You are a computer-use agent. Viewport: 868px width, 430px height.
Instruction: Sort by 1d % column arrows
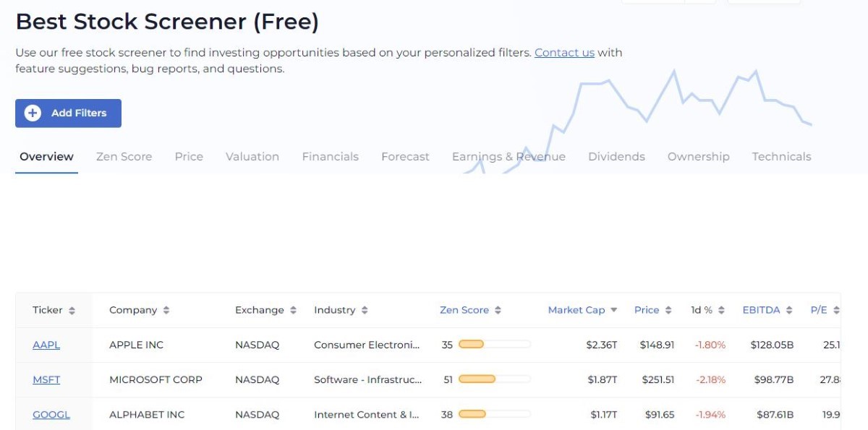(x=722, y=310)
